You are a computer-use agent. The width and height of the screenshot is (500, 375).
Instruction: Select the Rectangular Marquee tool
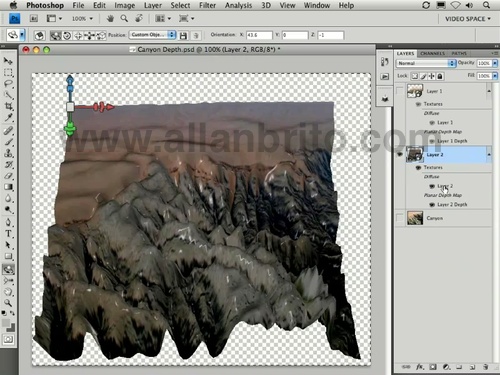[8, 72]
